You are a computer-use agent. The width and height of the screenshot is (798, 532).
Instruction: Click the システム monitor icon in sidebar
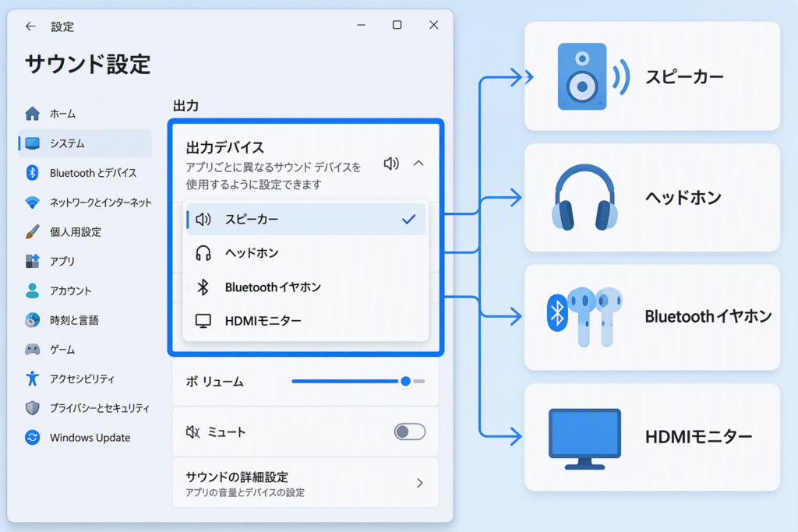tap(33, 143)
